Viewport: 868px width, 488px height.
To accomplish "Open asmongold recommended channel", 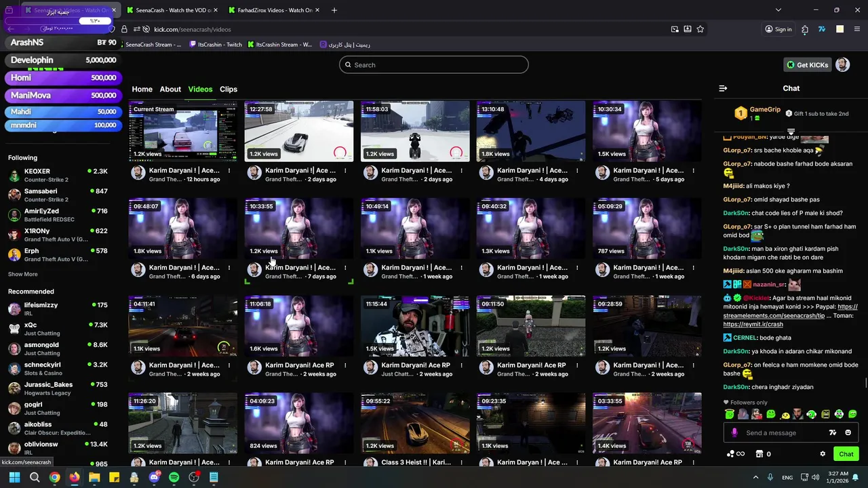I will [x=58, y=348].
